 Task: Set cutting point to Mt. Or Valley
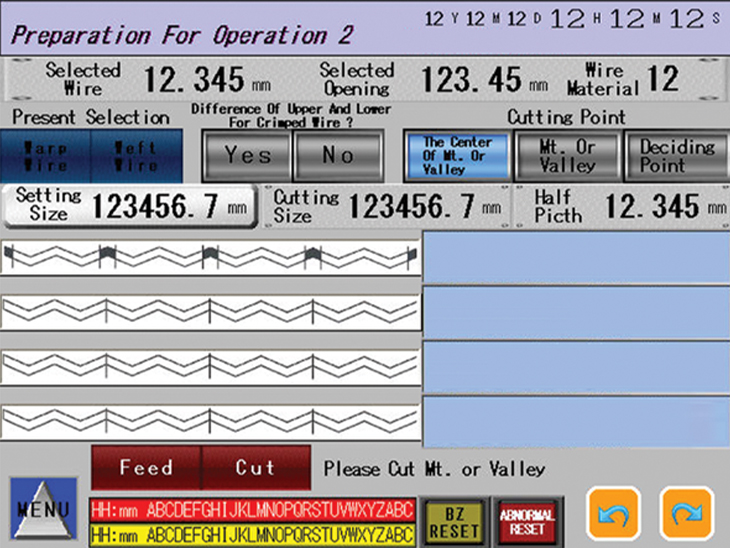tap(567, 155)
